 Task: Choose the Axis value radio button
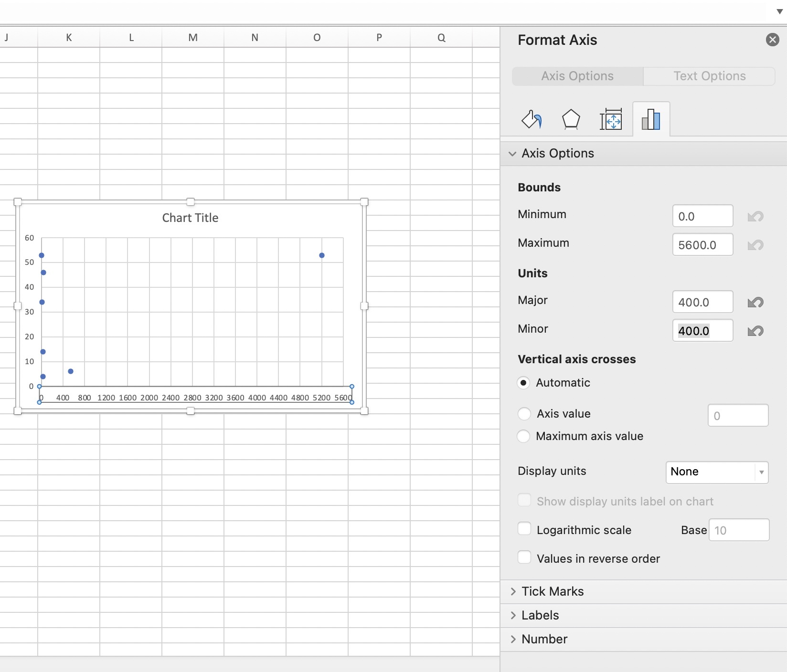pyautogui.click(x=524, y=414)
